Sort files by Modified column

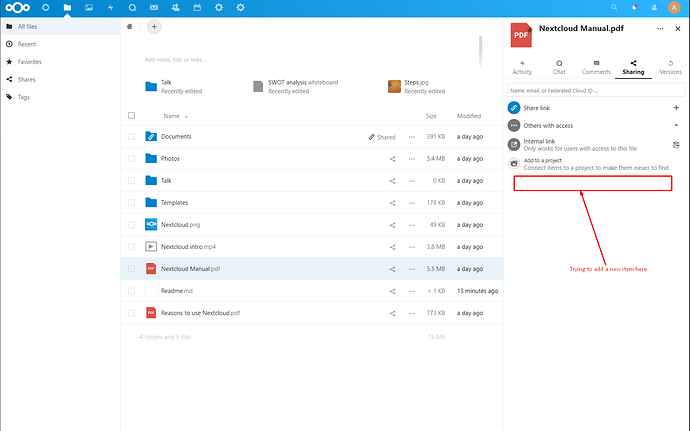click(x=469, y=116)
